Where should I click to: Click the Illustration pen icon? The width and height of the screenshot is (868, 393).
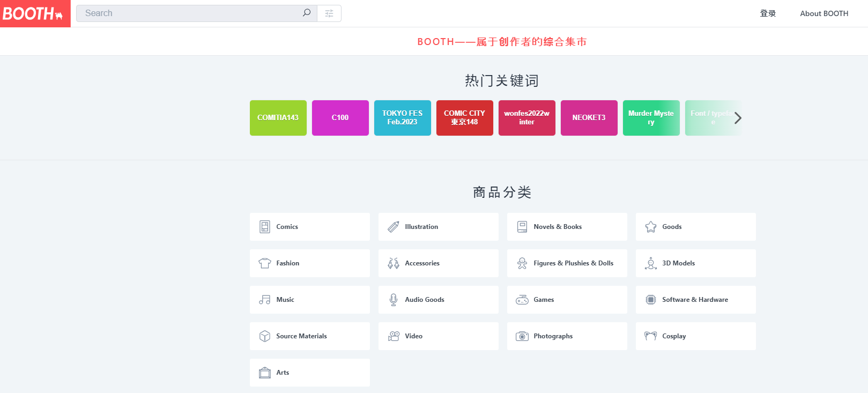pos(394,227)
